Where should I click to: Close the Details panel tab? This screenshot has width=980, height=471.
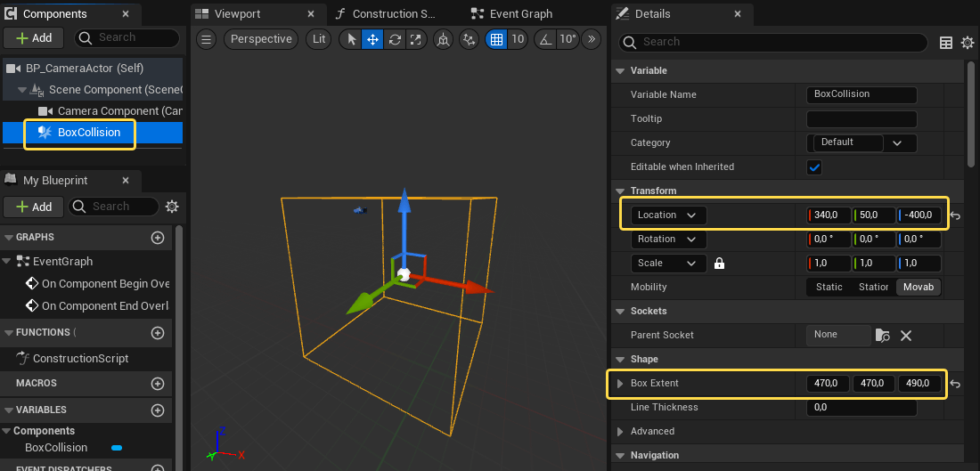738,13
